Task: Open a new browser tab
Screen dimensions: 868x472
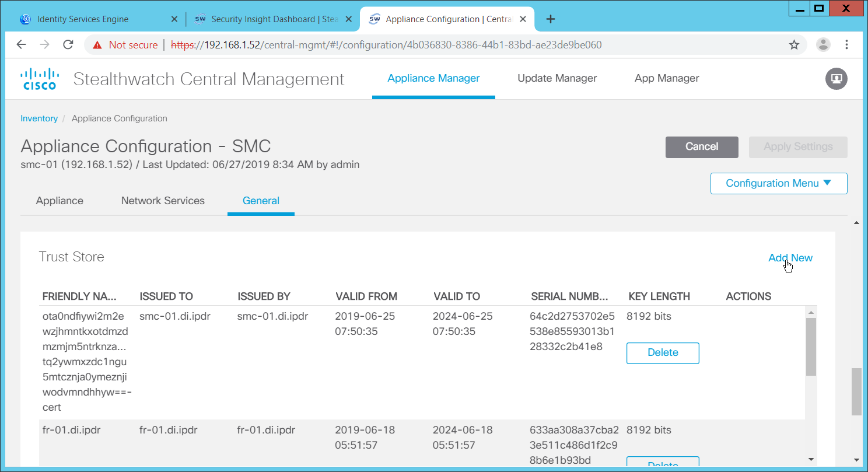Action: 550,19
